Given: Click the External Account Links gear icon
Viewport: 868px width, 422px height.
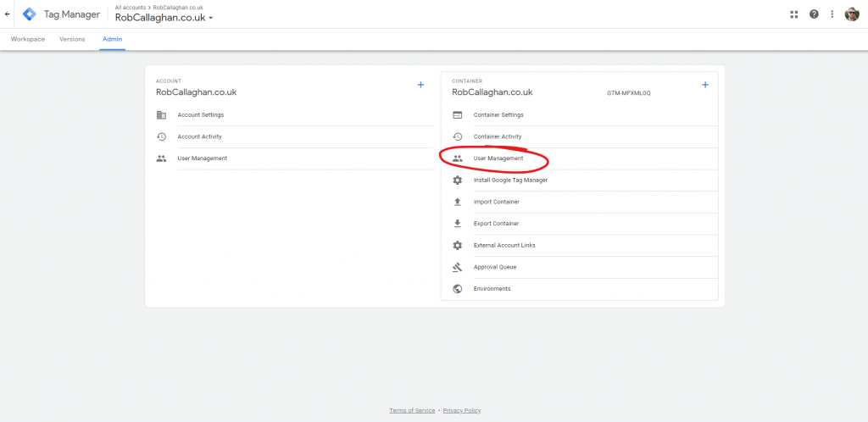Looking at the screenshot, I should coord(457,245).
